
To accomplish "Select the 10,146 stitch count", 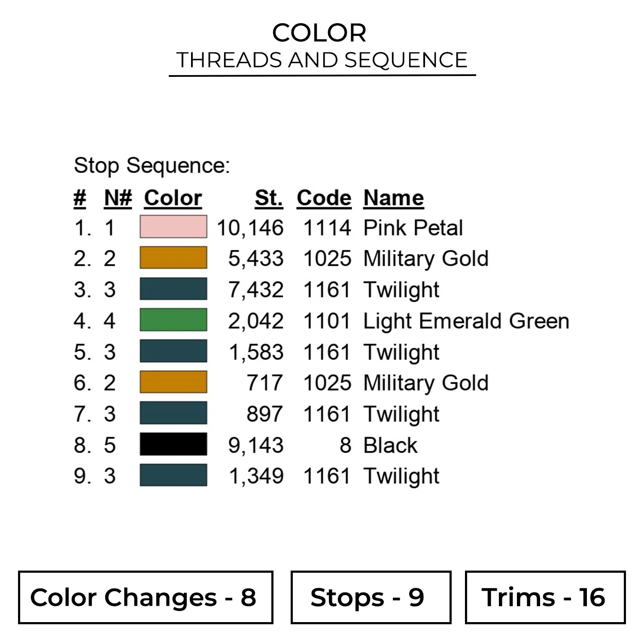I will 250,228.
